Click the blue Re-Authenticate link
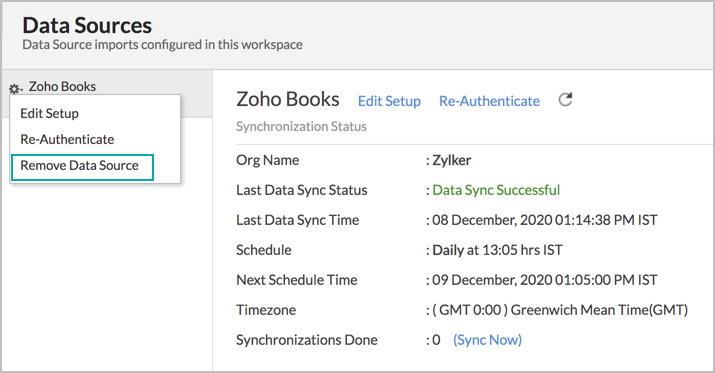Image resolution: width=715 pixels, height=373 pixels. (489, 101)
